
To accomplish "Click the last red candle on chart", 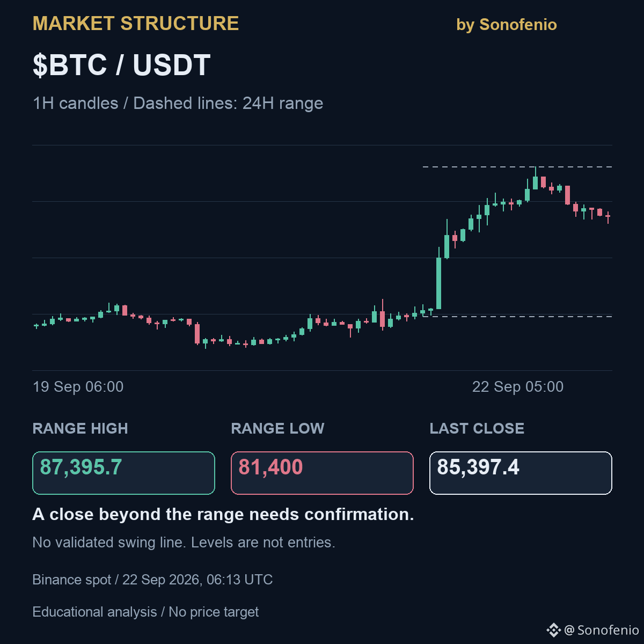I will tap(608, 216).
